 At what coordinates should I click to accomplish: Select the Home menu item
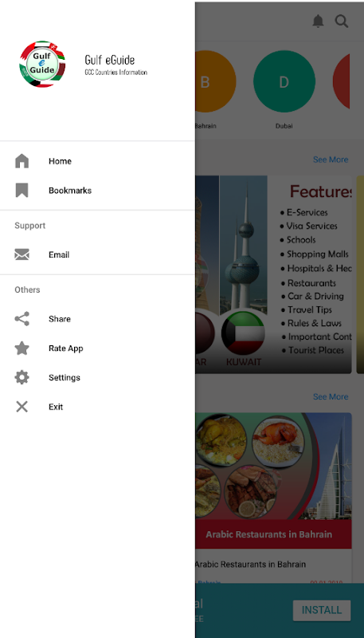coord(97,161)
